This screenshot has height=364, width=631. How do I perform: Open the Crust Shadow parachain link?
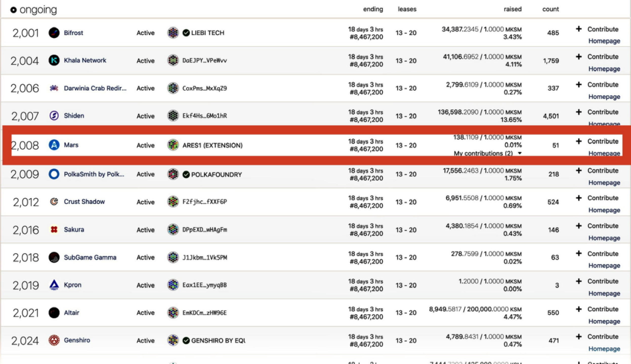(84, 202)
